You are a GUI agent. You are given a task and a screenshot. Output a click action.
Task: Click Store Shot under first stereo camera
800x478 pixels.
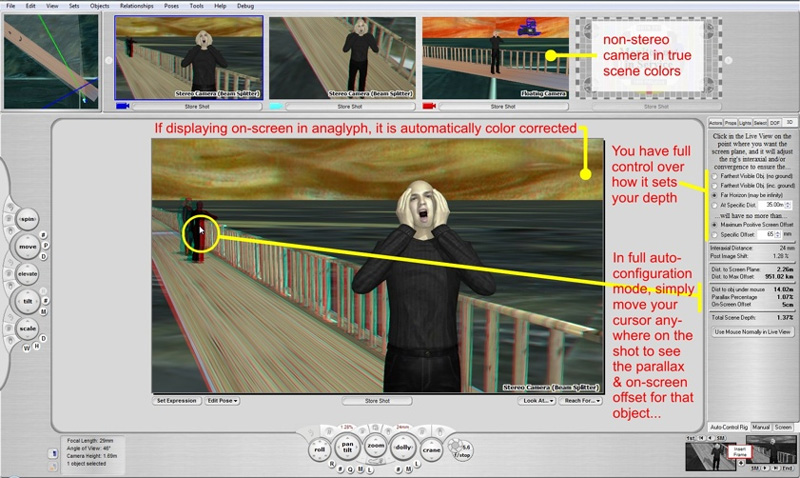[197, 107]
